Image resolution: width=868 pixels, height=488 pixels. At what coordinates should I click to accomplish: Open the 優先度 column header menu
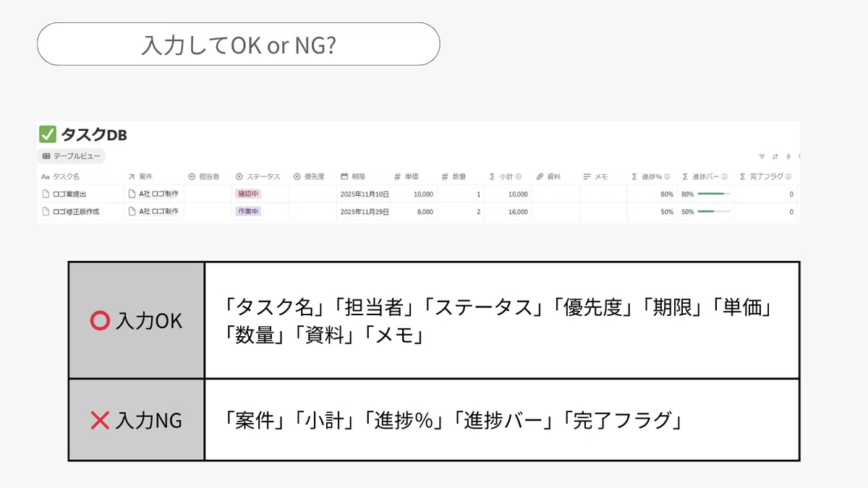point(309,176)
